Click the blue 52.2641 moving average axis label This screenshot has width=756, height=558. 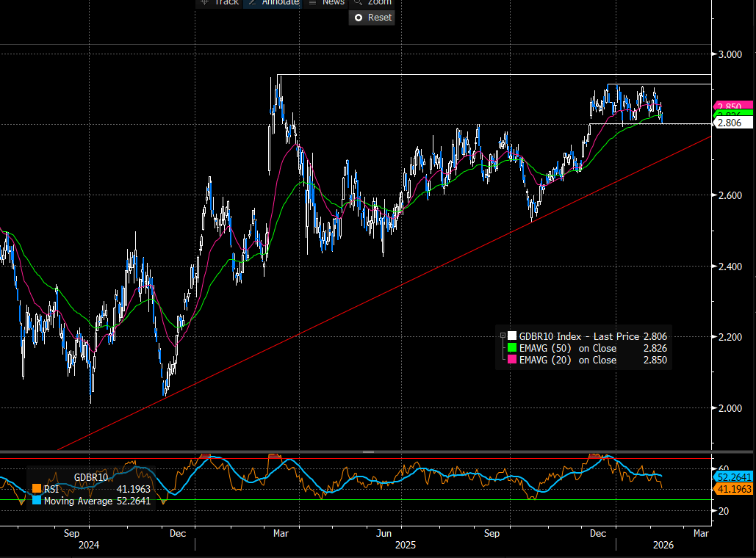point(735,477)
